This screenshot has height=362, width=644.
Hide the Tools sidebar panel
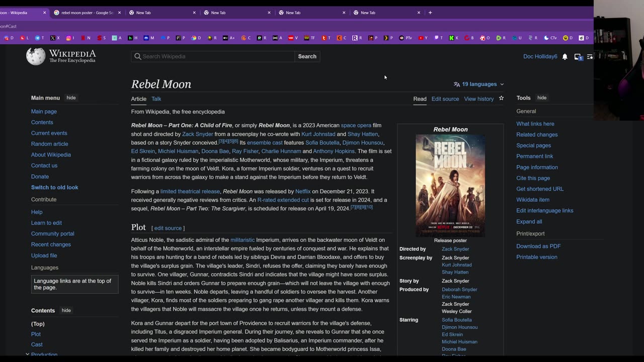click(542, 98)
